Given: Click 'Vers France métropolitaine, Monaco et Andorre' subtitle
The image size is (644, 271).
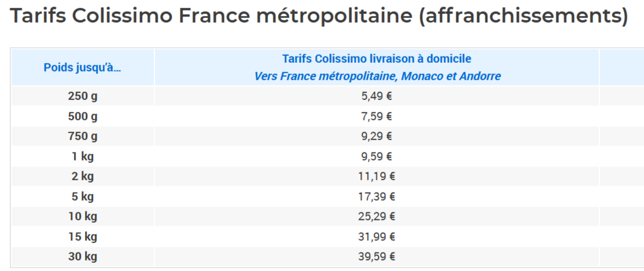Looking at the screenshot, I should point(377,76).
